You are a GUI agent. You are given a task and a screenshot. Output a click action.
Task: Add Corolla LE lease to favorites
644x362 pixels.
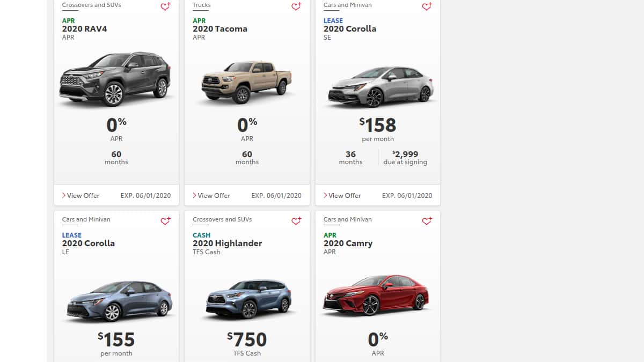coord(165,221)
